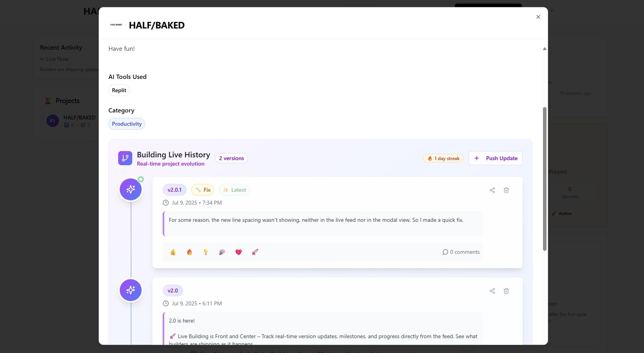
Task: Click the plus icon on Push Update
Action: [x=477, y=158]
